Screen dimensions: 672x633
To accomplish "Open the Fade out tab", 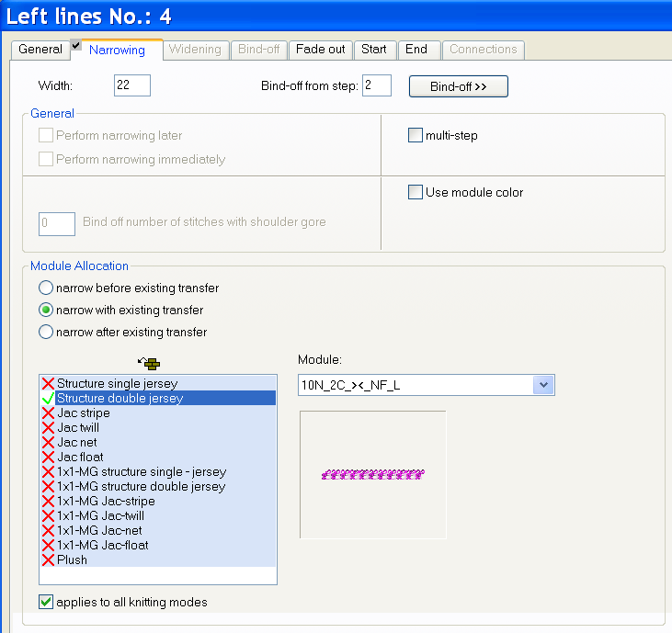I will coord(321,50).
